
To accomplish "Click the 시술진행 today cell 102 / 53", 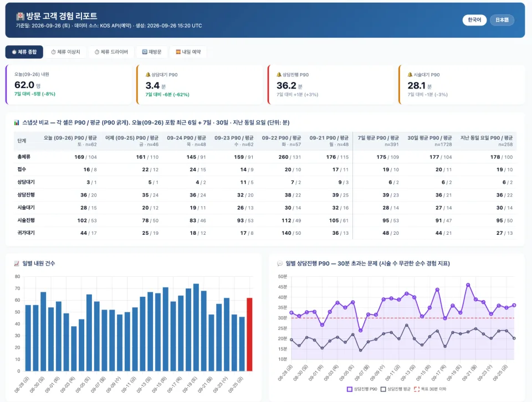I will [87, 220].
